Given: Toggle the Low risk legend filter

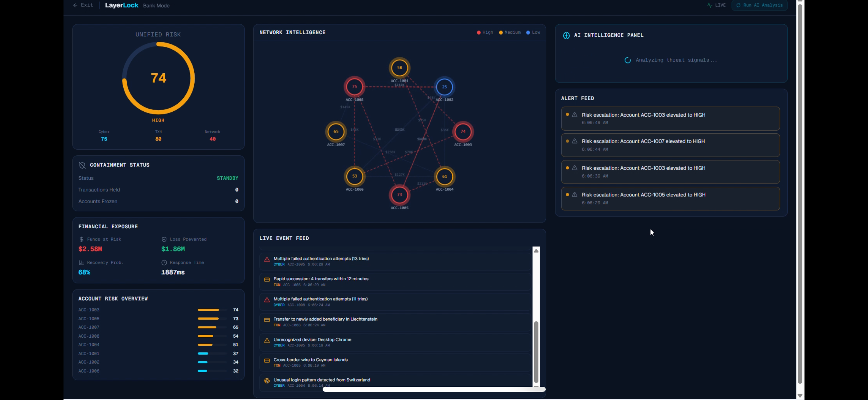Looking at the screenshot, I should (x=533, y=33).
